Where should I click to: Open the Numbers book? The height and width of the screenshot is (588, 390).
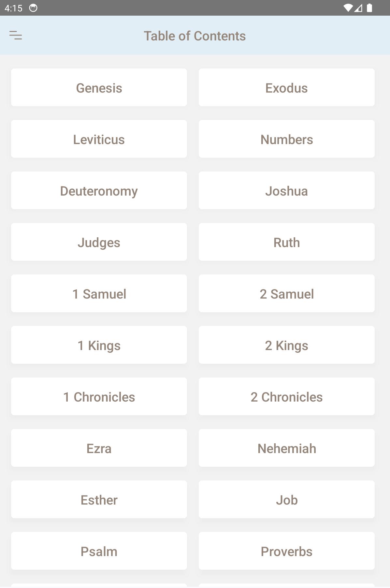(286, 139)
